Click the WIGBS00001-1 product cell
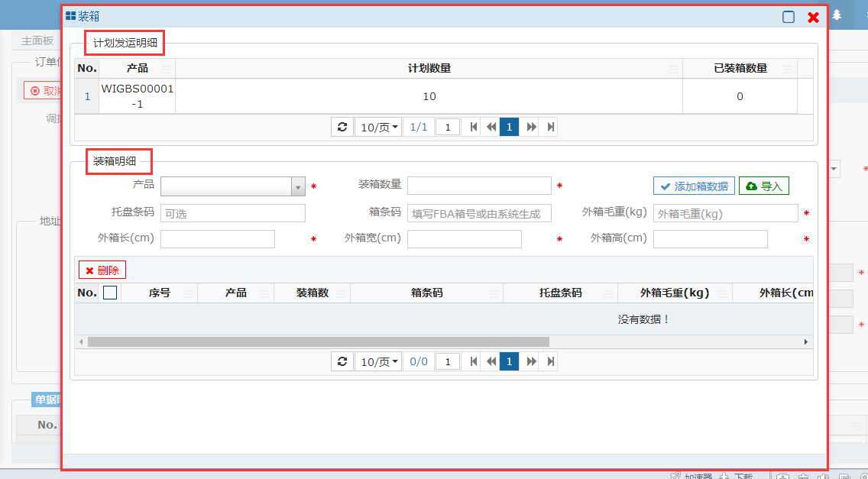Screen dimensions: 868x479 [x=138, y=96]
